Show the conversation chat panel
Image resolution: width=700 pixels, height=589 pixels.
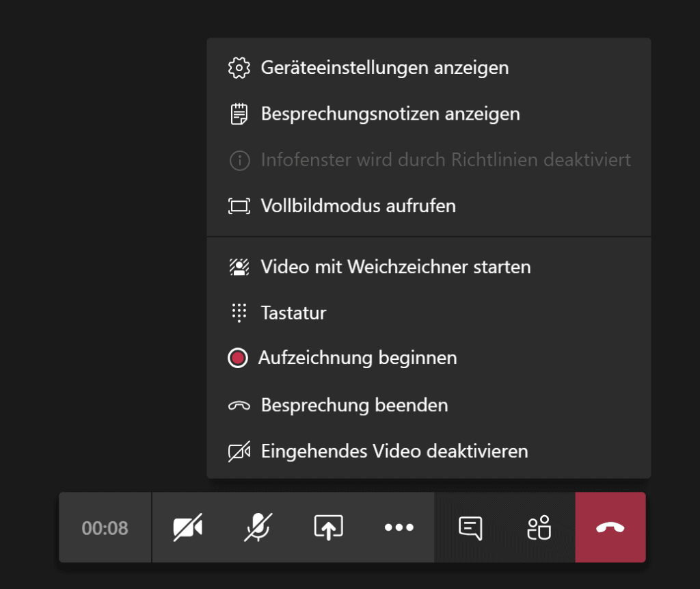coord(470,527)
